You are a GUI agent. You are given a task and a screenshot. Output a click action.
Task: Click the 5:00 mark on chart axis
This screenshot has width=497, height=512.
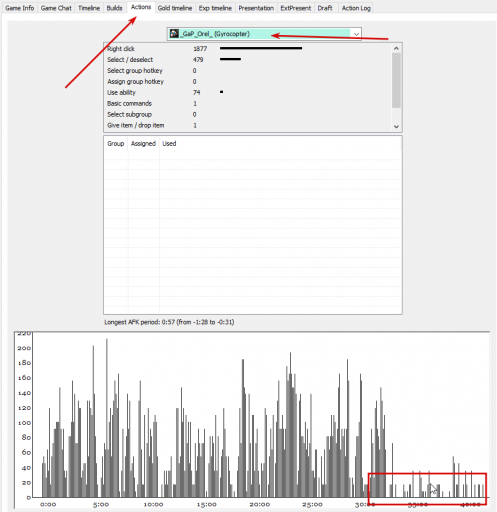tap(101, 505)
